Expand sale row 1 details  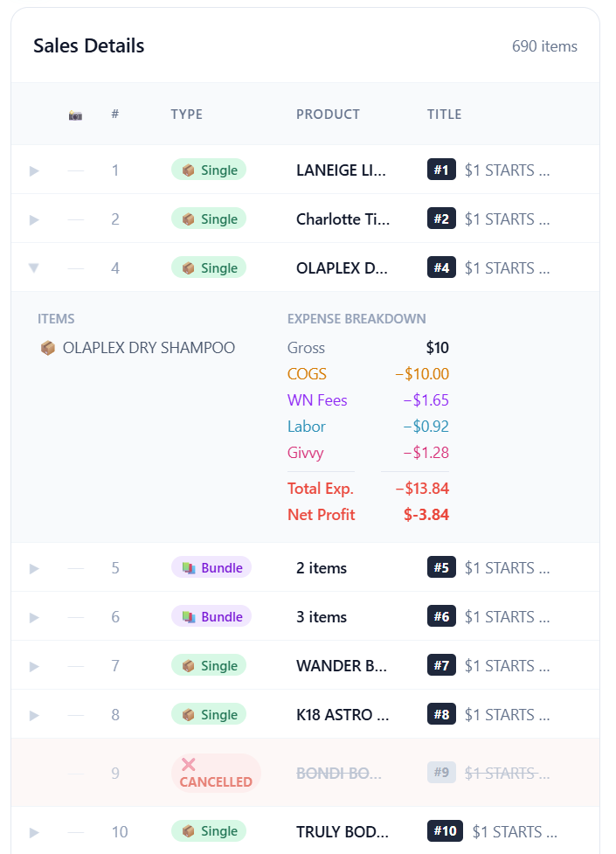(34, 170)
